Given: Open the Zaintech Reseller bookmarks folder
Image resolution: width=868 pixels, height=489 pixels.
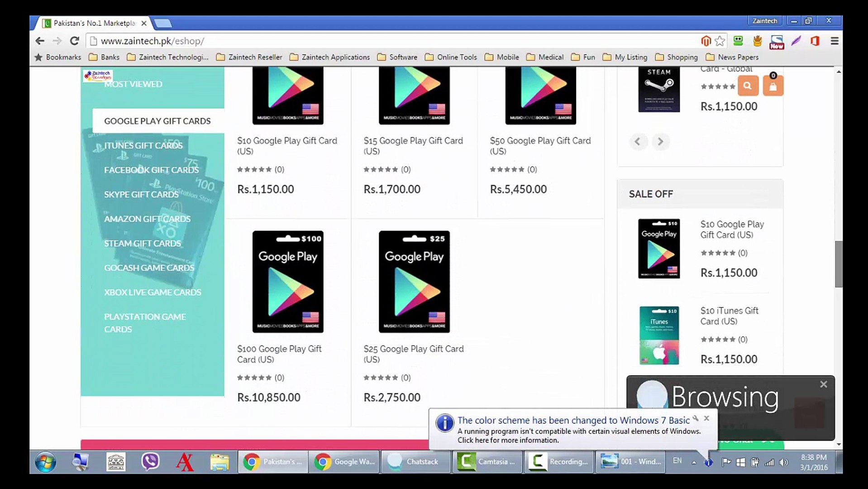Looking at the screenshot, I should coord(249,57).
